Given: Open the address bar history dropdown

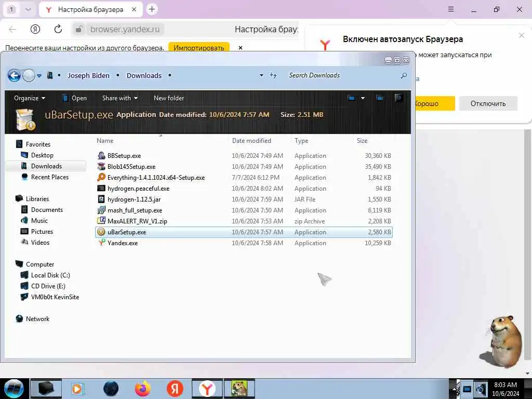Looking at the screenshot, I should 261,75.
